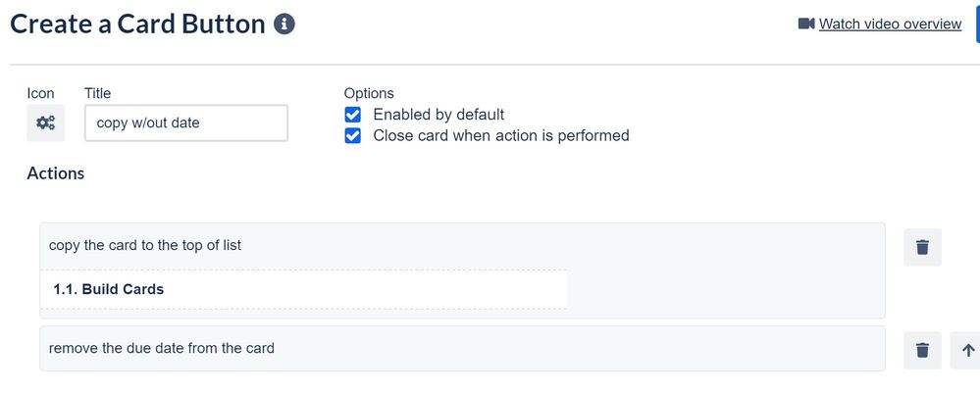
Task: Toggle the Enabled by default checkbox
Action: click(352, 115)
